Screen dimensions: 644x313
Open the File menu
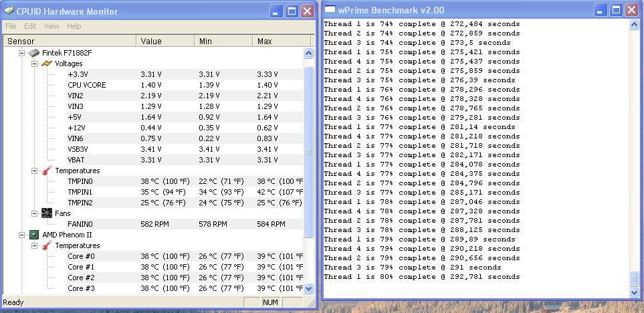[x=11, y=26]
